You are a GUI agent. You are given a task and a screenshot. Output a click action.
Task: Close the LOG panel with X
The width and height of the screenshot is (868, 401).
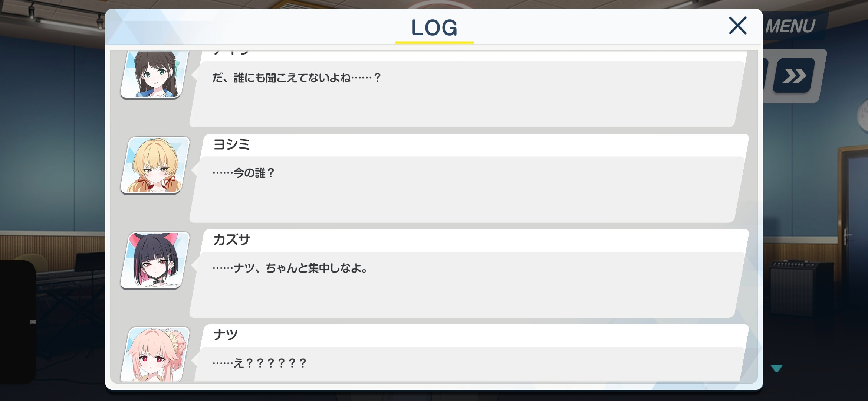[x=737, y=26]
